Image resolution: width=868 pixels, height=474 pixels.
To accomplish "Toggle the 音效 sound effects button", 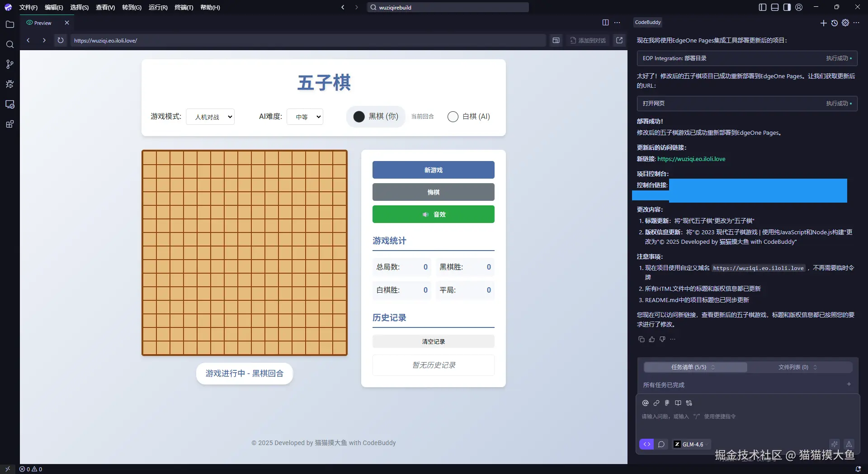I will point(433,214).
